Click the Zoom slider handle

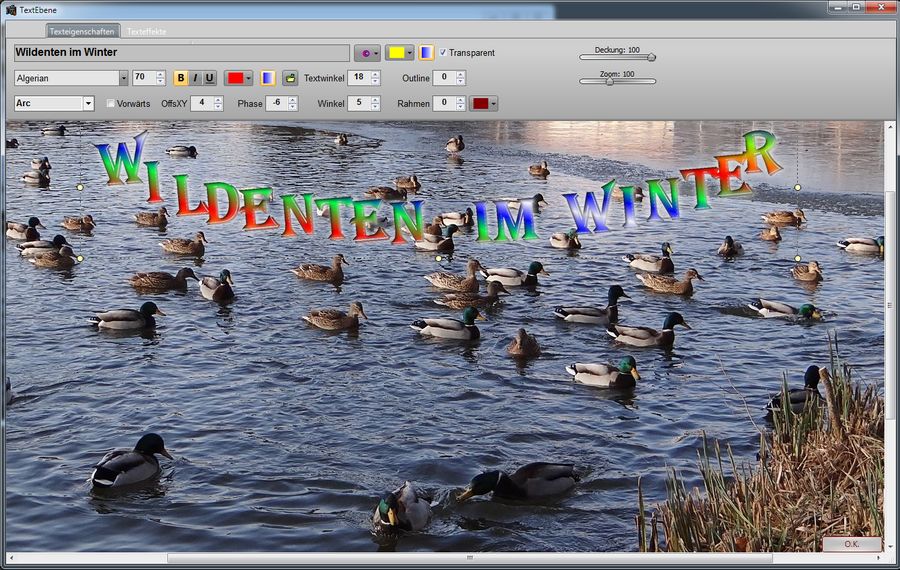tap(609, 82)
